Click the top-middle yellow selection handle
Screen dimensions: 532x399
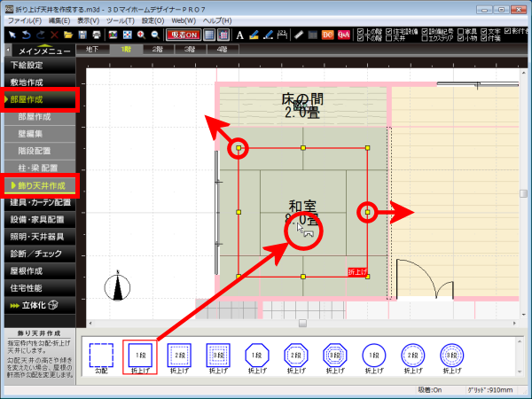(x=303, y=148)
